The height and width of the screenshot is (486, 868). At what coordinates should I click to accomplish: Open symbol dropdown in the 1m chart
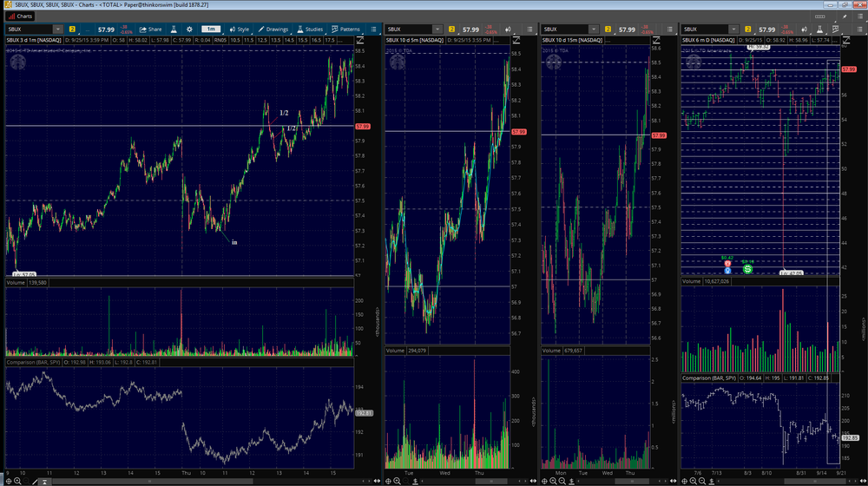tap(57, 30)
